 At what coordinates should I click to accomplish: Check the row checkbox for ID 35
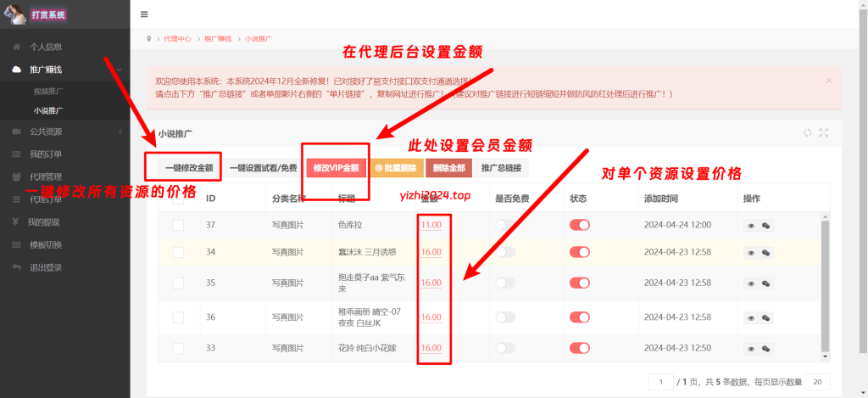(178, 283)
